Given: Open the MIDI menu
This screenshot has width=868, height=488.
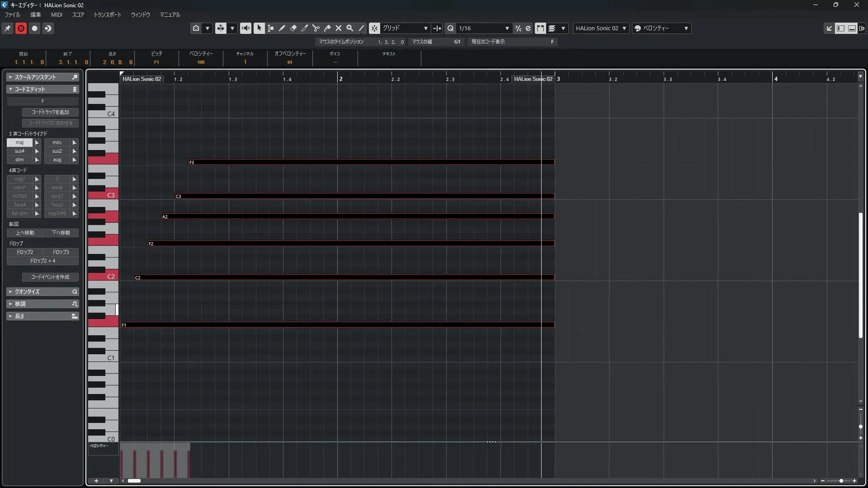Looking at the screenshot, I should click(57, 14).
